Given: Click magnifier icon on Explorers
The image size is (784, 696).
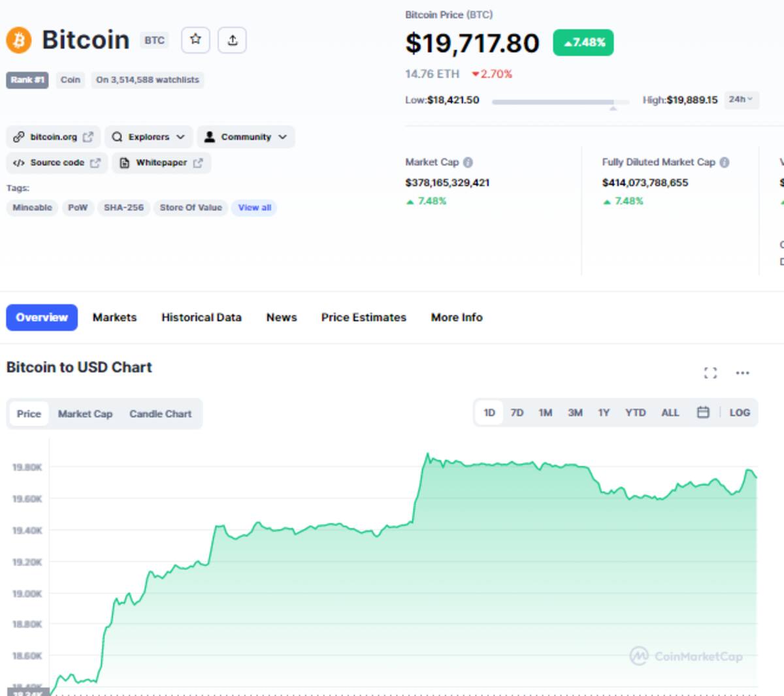Looking at the screenshot, I should pyautogui.click(x=117, y=136).
